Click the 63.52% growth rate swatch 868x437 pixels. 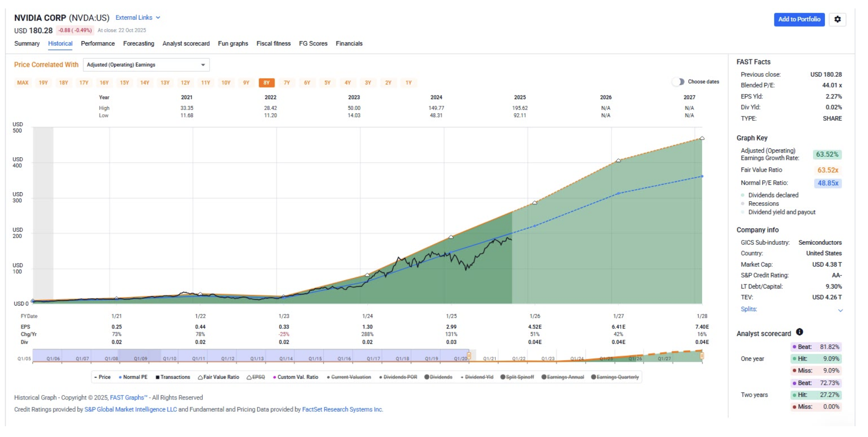827,154
